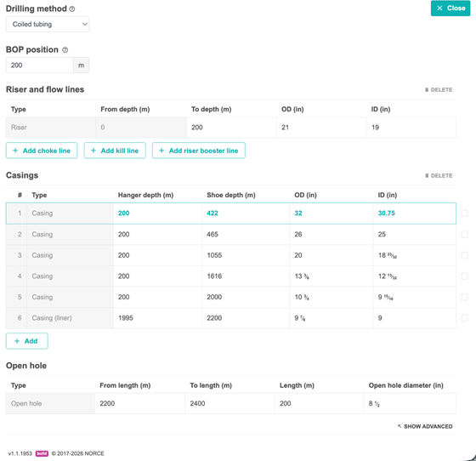Click the pink build badge in footer
476x461 pixels.
coord(42,453)
